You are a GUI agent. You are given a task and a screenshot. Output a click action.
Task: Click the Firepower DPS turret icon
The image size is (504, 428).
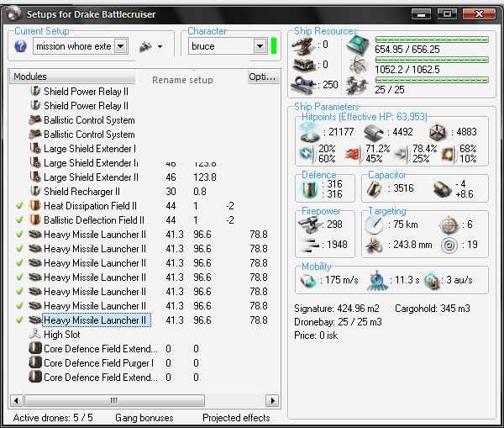coord(309,225)
